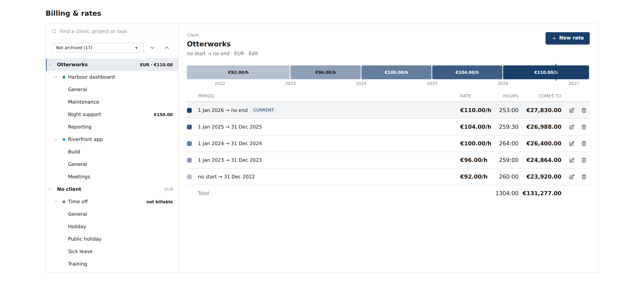Select the €96.00/h timeline segment

[x=325, y=72]
